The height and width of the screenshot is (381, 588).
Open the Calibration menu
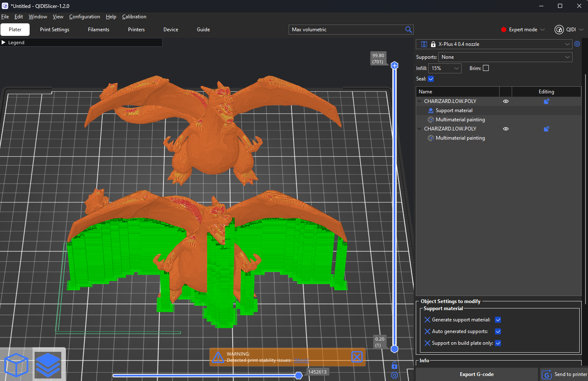pyautogui.click(x=134, y=17)
